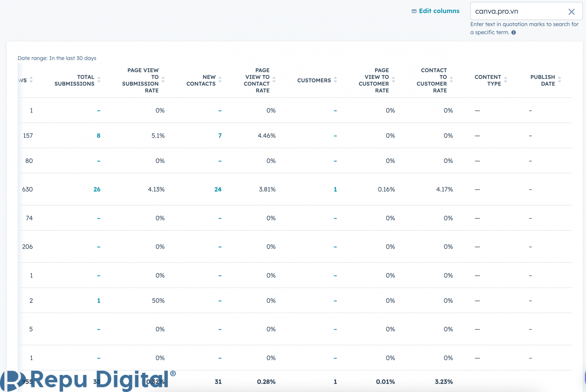
Task: Open the 7 new contacts link
Action: pyautogui.click(x=220, y=136)
